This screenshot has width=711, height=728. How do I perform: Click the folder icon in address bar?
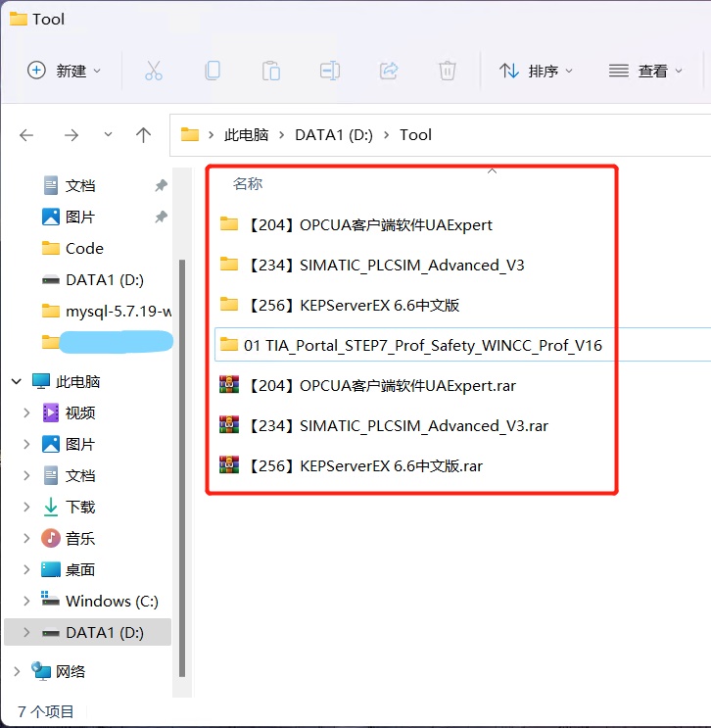pos(189,134)
